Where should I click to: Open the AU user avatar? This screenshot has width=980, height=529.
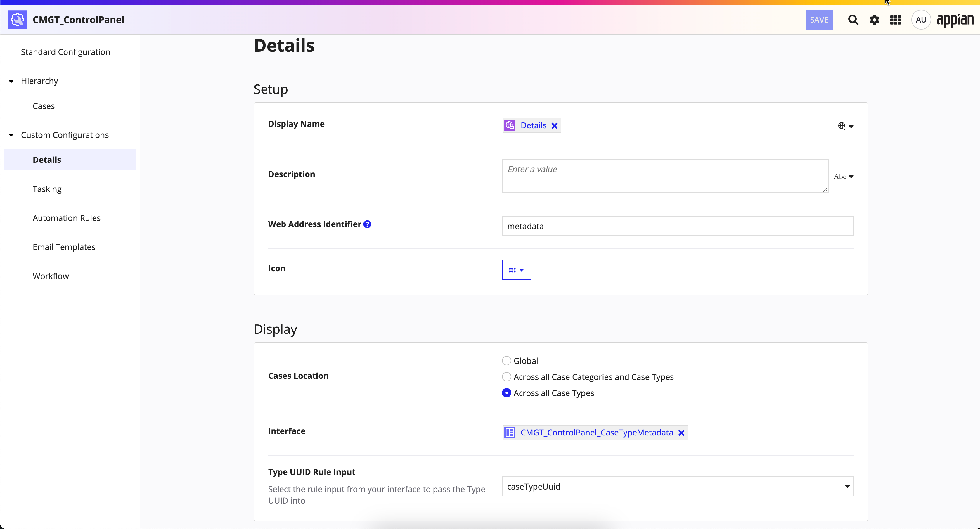921,20
